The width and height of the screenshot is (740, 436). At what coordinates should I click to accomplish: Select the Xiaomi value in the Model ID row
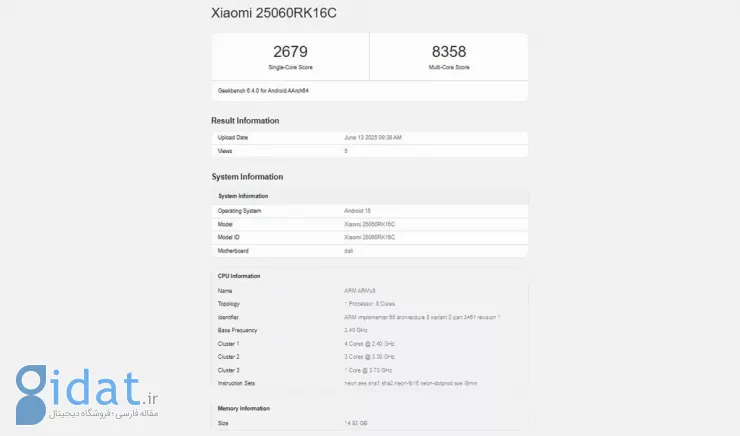tap(370, 237)
